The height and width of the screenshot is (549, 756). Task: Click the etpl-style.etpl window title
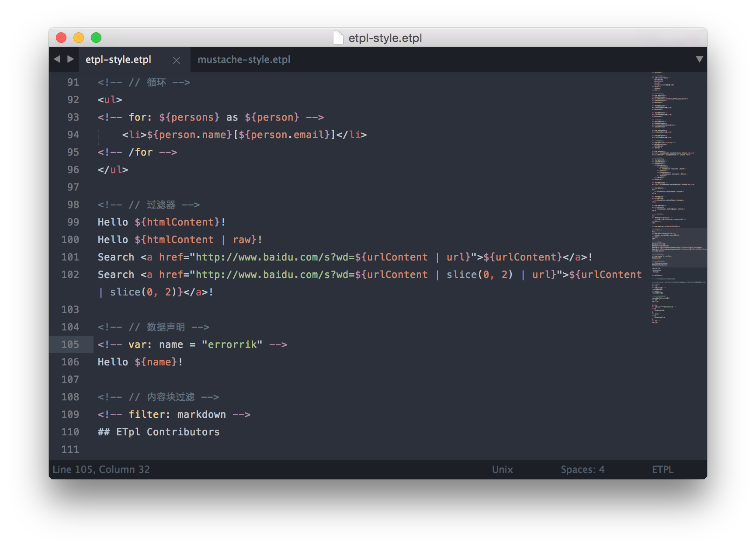(385, 38)
